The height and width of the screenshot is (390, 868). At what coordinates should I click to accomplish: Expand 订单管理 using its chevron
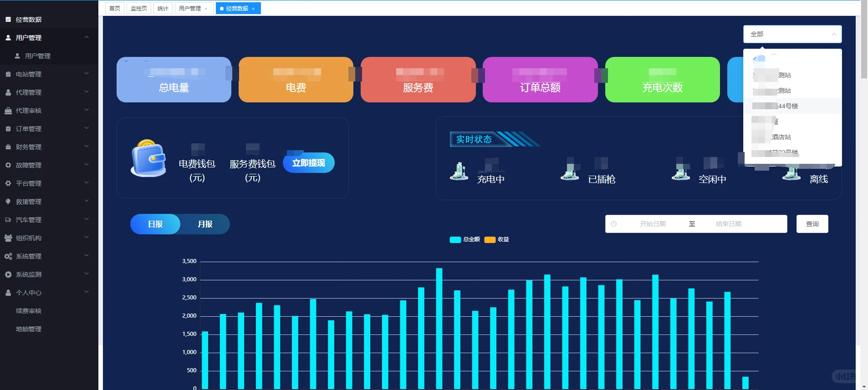click(x=87, y=128)
